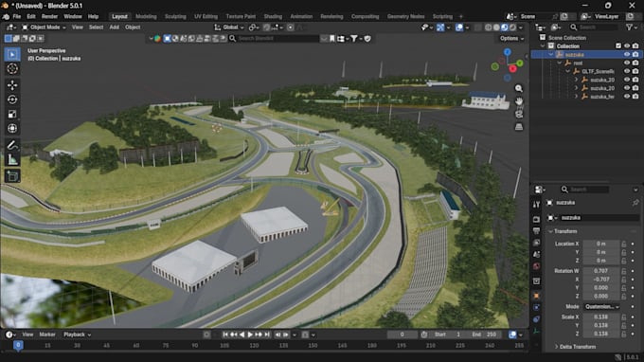Open the Scene properties tab

(x=536, y=254)
